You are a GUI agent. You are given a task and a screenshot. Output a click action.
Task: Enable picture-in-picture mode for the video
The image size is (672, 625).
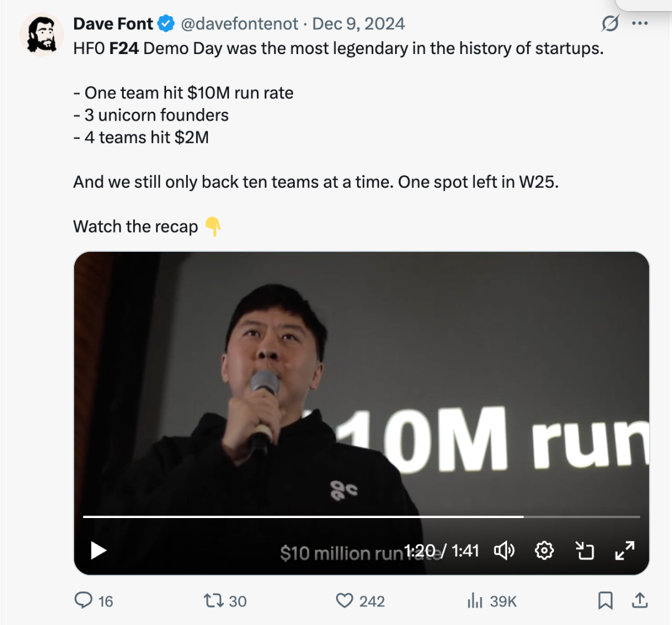point(585,550)
